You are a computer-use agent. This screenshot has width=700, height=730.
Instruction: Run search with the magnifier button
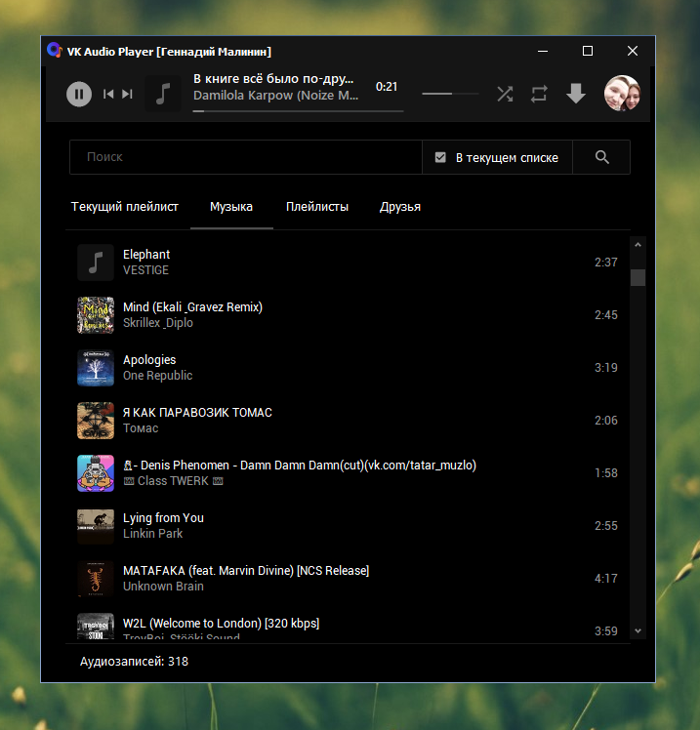(601, 157)
